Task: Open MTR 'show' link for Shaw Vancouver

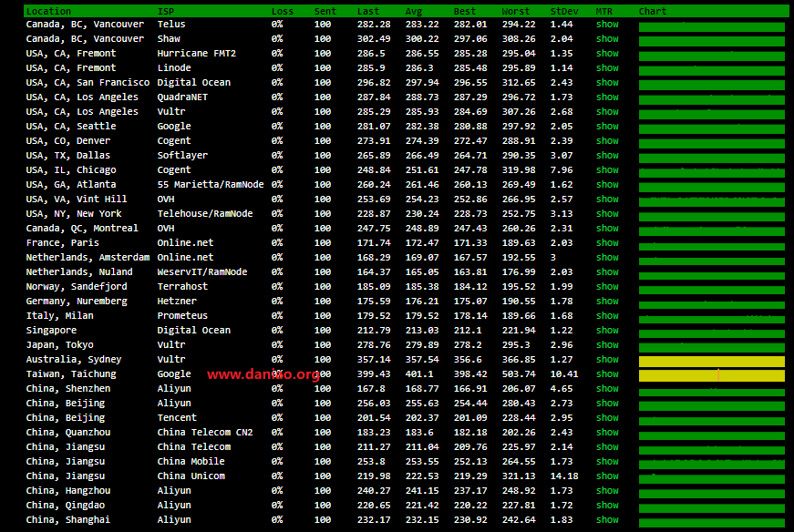Action: pyautogui.click(x=607, y=38)
